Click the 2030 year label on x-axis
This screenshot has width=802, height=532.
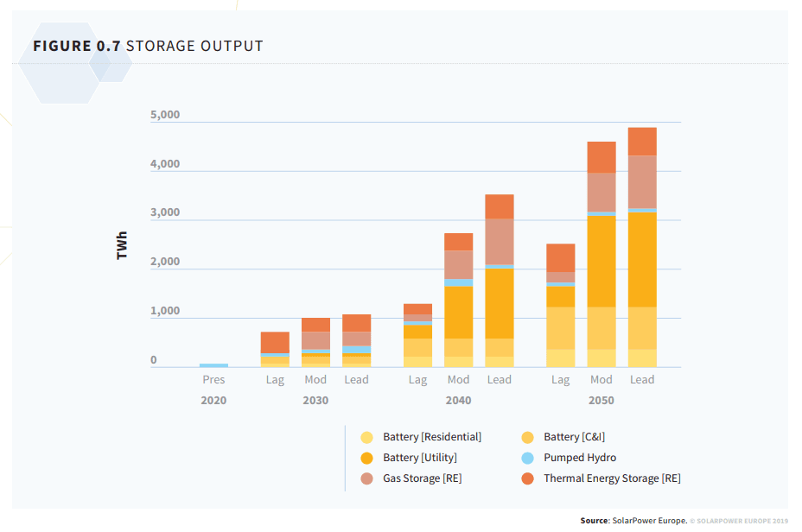coord(315,401)
